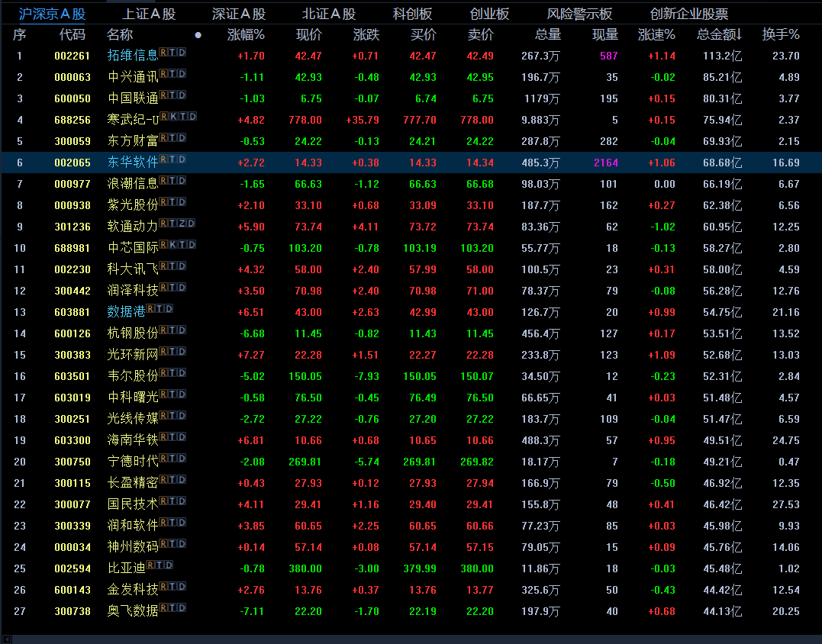This screenshot has height=644, width=822.
Task: Select stock 寒武纪-U
Action: click(x=133, y=120)
